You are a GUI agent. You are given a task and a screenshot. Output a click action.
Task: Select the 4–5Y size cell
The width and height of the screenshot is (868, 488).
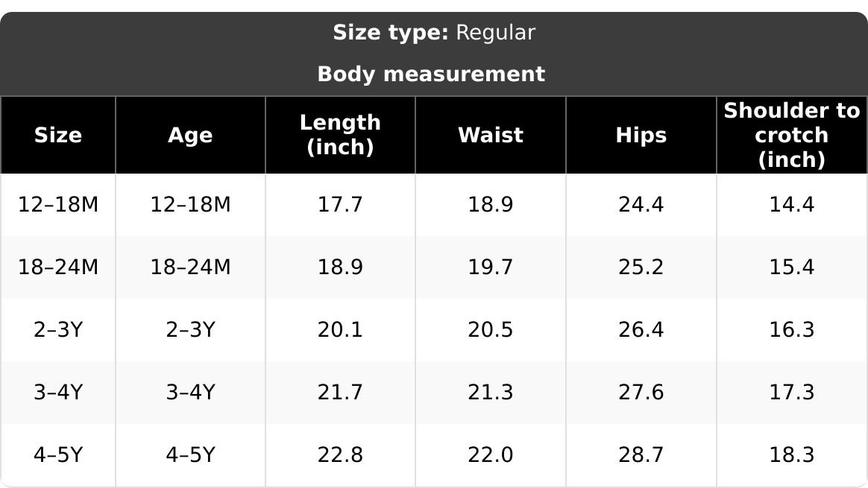[x=58, y=454]
